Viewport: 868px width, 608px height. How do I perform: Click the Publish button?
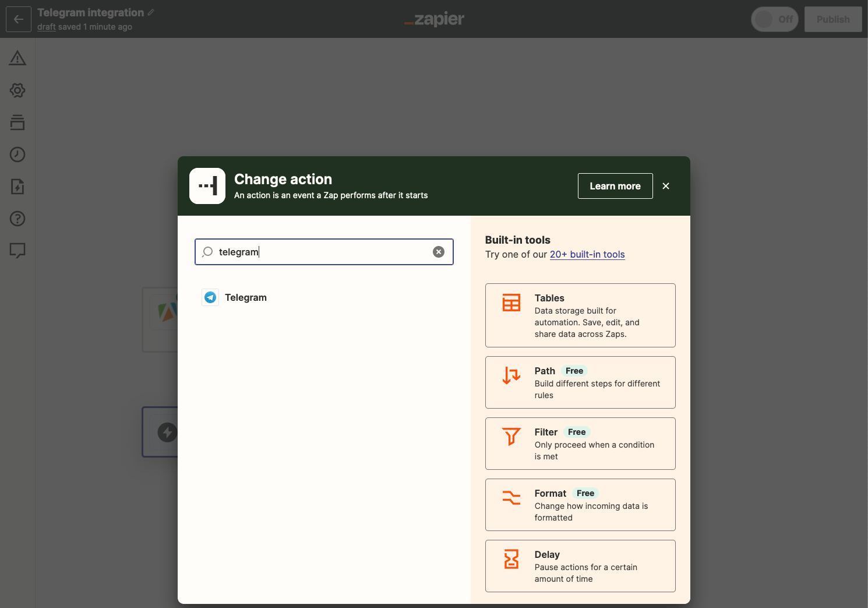point(833,19)
